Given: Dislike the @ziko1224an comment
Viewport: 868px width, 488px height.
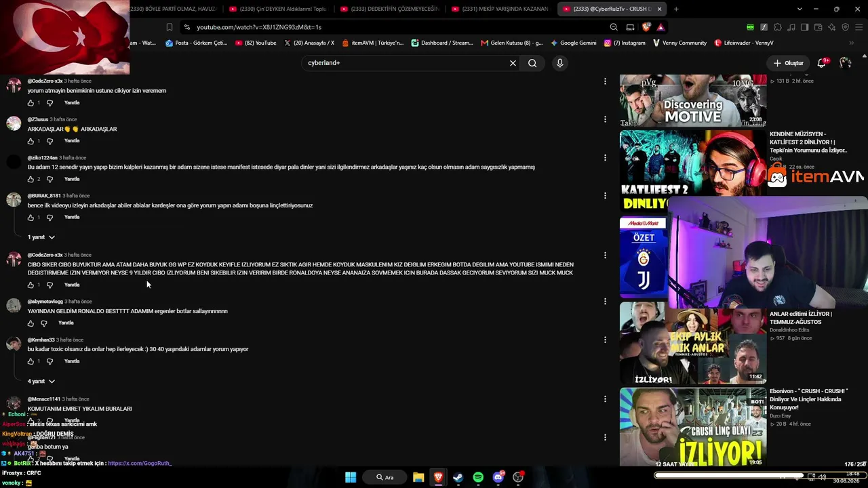Looking at the screenshot, I should click(x=50, y=180).
